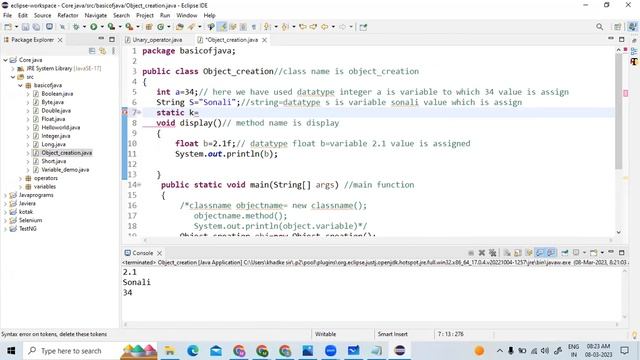
Task: Open the File menu
Action: coord(7,16)
